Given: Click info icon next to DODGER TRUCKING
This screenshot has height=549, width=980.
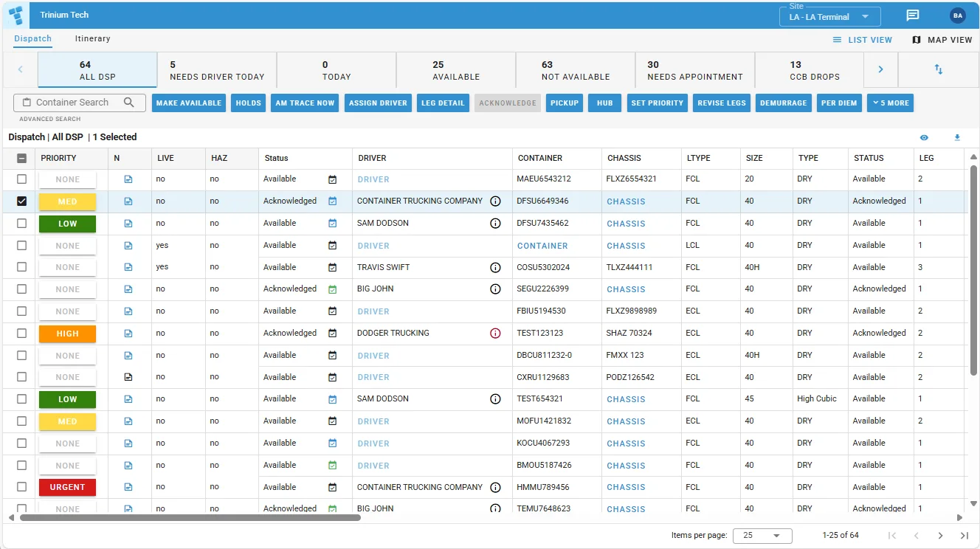Looking at the screenshot, I should click(495, 334).
